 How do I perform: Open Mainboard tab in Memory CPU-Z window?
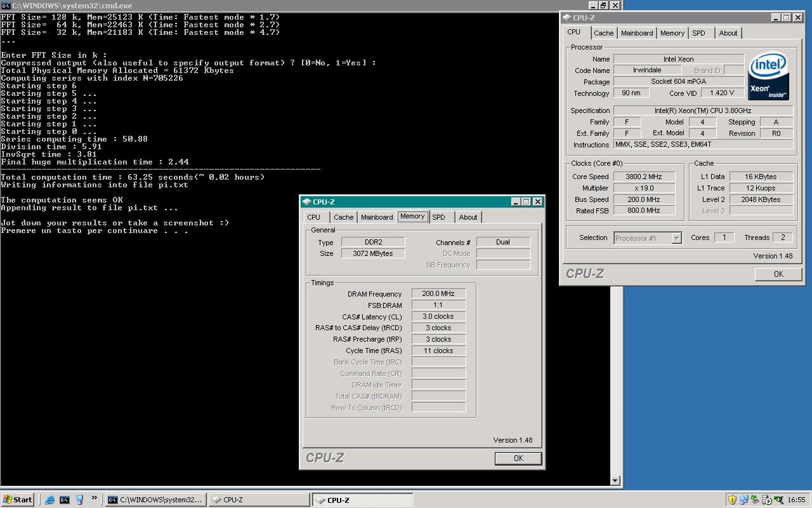[x=377, y=217]
